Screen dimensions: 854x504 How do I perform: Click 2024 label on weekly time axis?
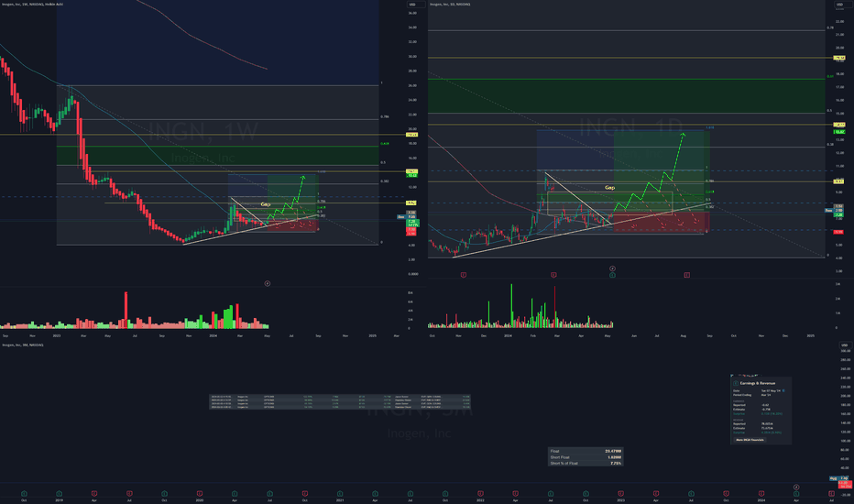pyautogui.click(x=213, y=335)
